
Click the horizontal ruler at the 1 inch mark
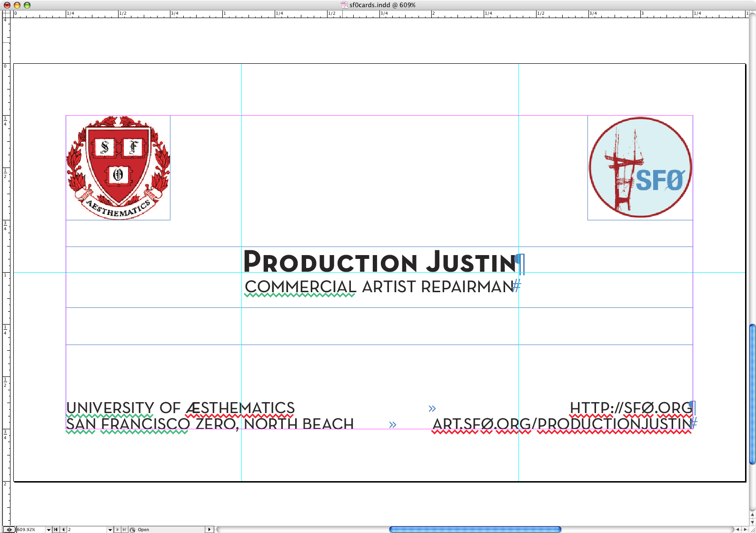(x=223, y=14)
